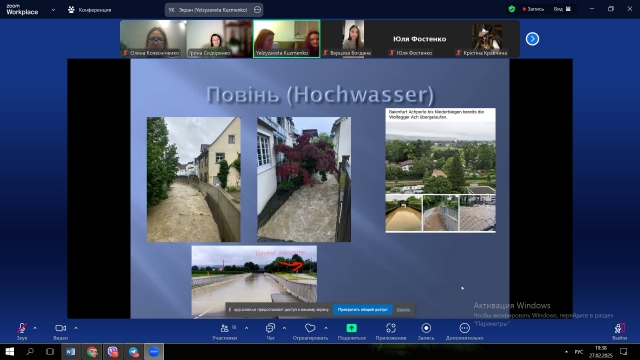Select Kristina Kravchyna's video thumbnail
Viewport: 640px width, 360px height.
coord(486,39)
